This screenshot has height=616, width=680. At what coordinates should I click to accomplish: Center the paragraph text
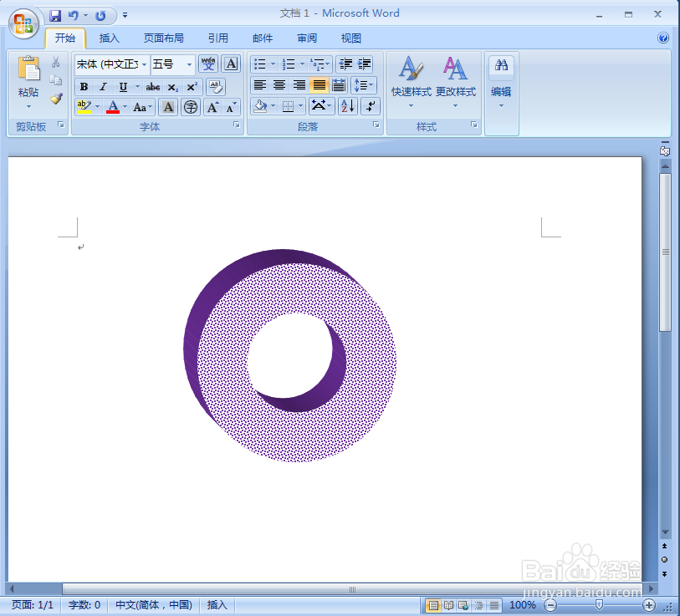pyautogui.click(x=279, y=85)
